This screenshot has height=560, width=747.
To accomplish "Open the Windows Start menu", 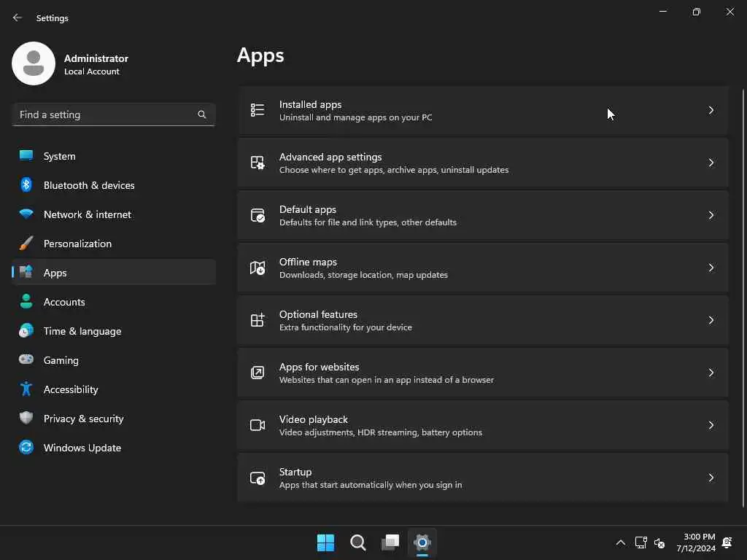I will click(325, 542).
